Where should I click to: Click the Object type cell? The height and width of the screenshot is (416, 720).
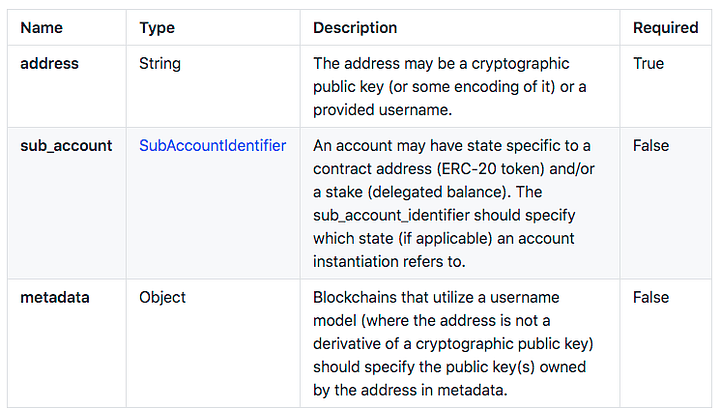coord(162,298)
